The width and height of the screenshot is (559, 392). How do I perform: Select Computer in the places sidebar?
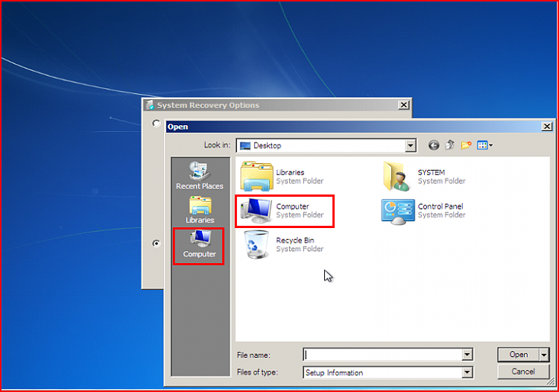pos(199,244)
